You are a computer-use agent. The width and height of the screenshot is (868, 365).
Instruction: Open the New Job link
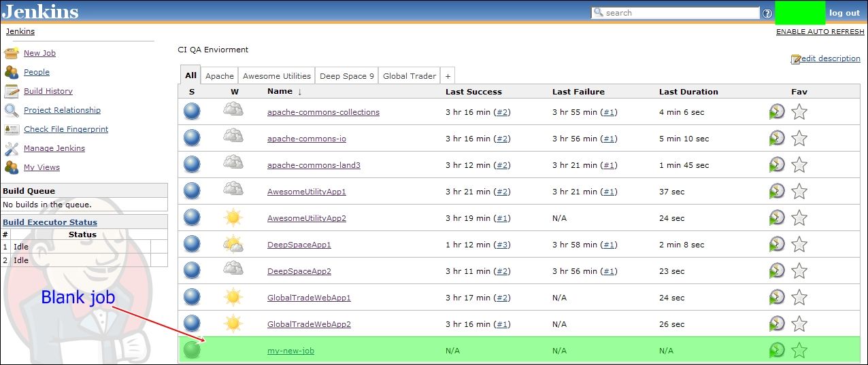click(x=39, y=53)
